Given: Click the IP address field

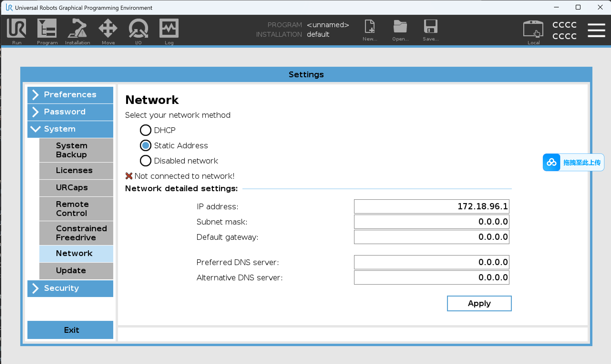Looking at the screenshot, I should pyautogui.click(x=431, y=206).
